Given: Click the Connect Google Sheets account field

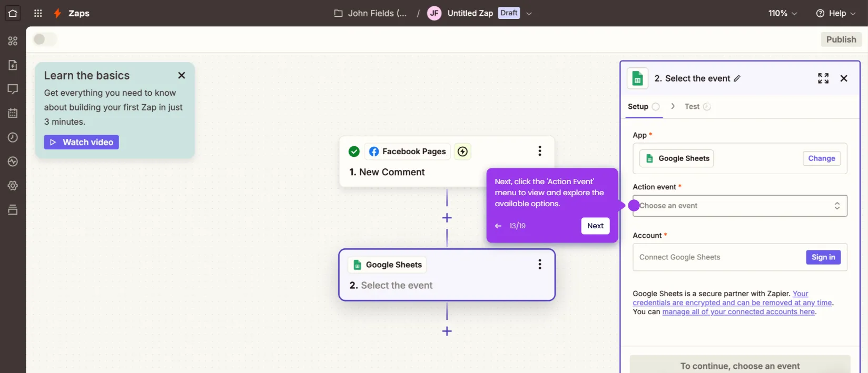Looking at the screenshot, I should pyautogui.click(x=739, y=257).
